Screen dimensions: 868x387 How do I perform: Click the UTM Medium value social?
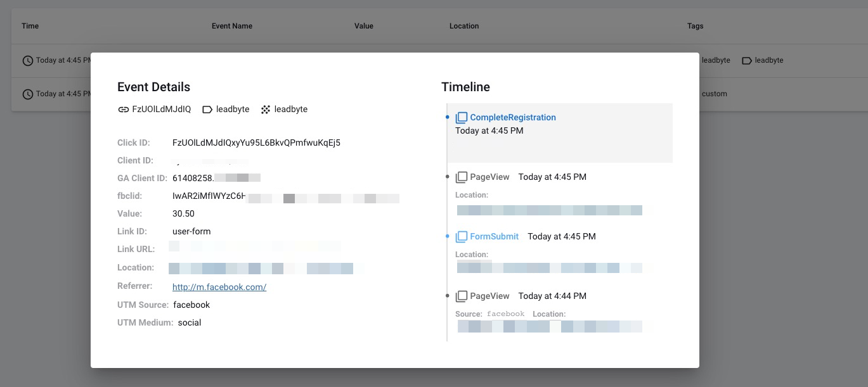click(x=190, y=323)
